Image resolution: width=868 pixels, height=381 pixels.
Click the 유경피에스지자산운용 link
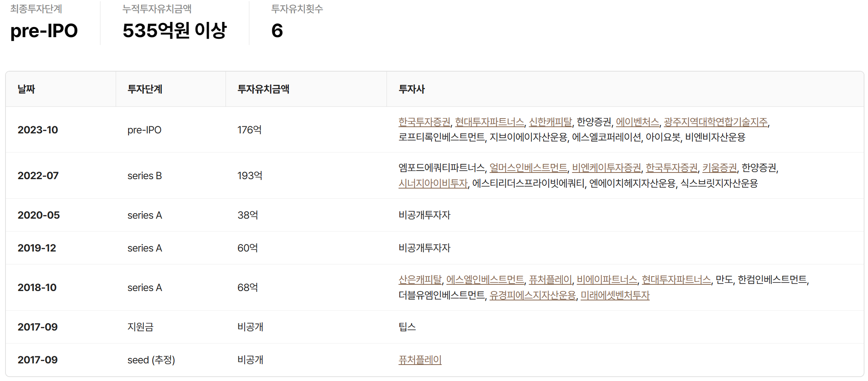tap(532, 295)
